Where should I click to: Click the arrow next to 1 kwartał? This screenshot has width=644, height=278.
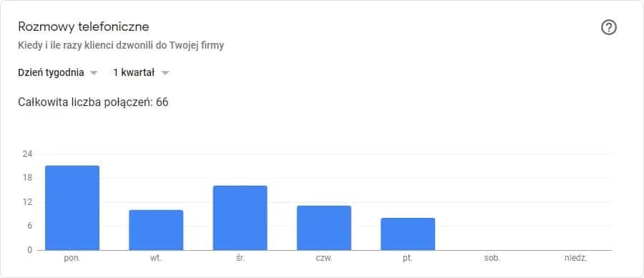165,73
